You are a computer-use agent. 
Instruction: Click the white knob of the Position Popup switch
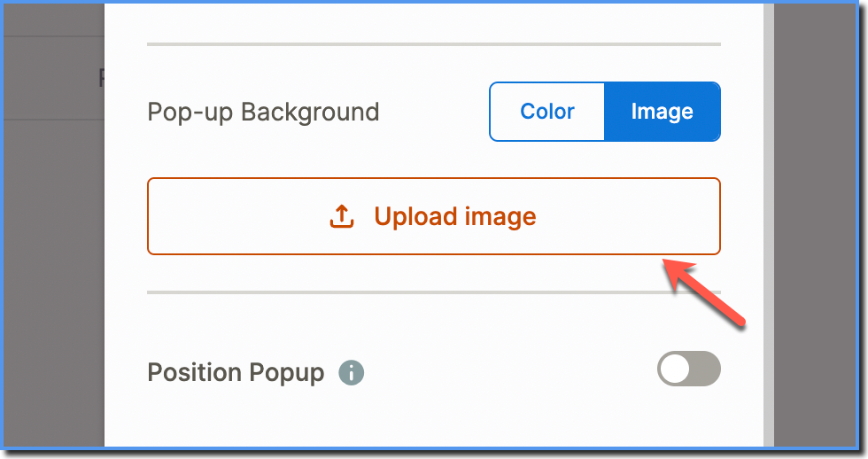[675, 369]
